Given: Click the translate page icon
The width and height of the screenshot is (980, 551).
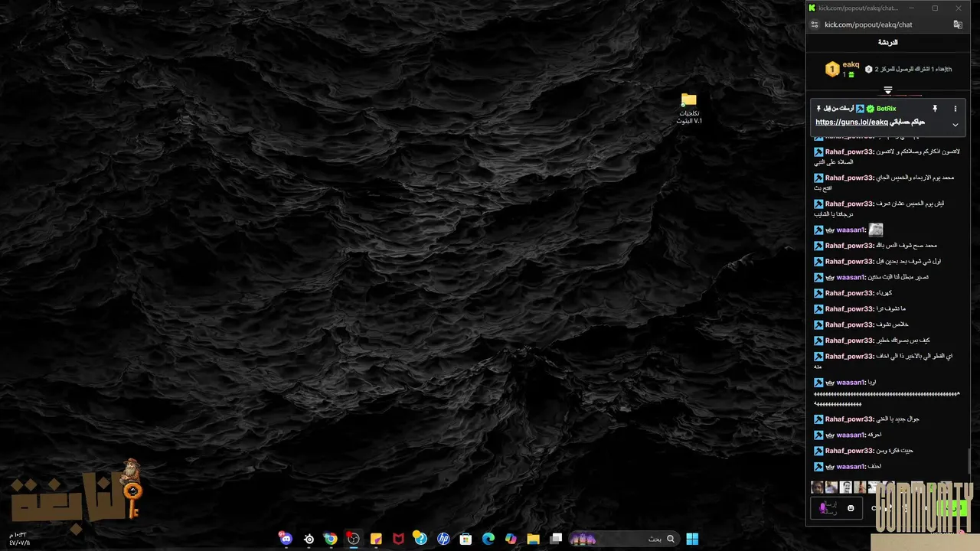Looking at the screenshot, I should point(957,24).
